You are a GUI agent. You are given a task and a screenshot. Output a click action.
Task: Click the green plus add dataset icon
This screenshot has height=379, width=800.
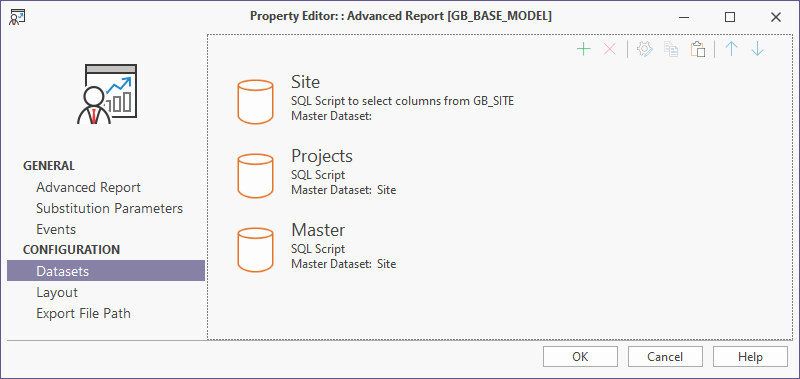(x=583, y=49)
